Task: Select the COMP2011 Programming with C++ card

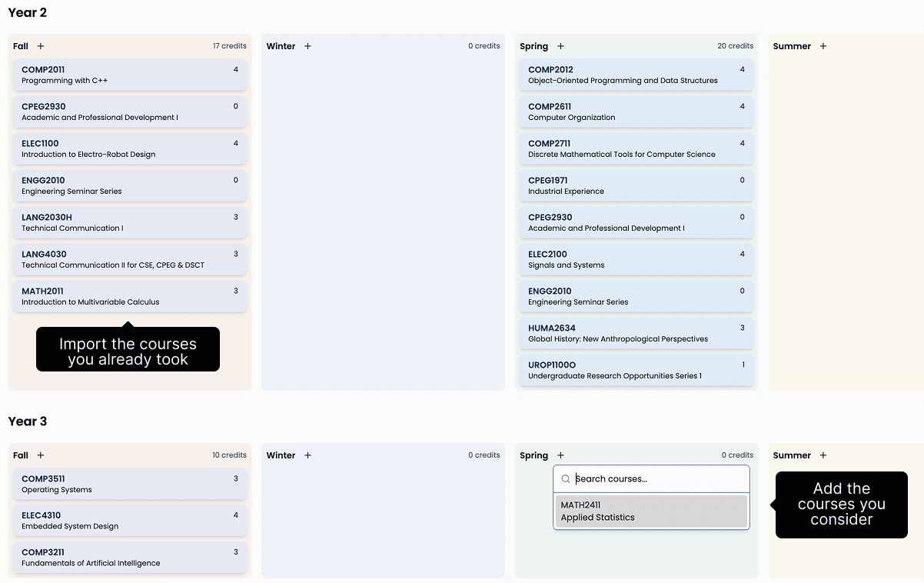Action: click(x=128, y=74)
